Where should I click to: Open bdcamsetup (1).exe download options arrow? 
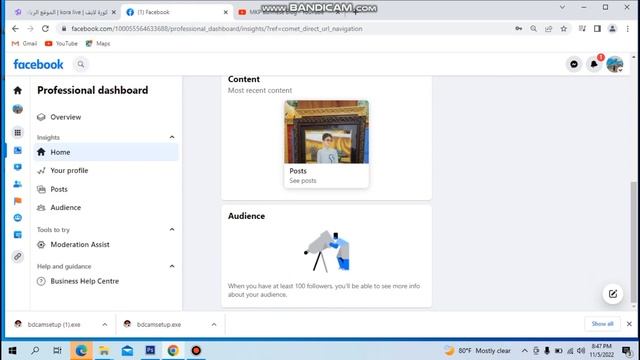(x=105, y=324)
